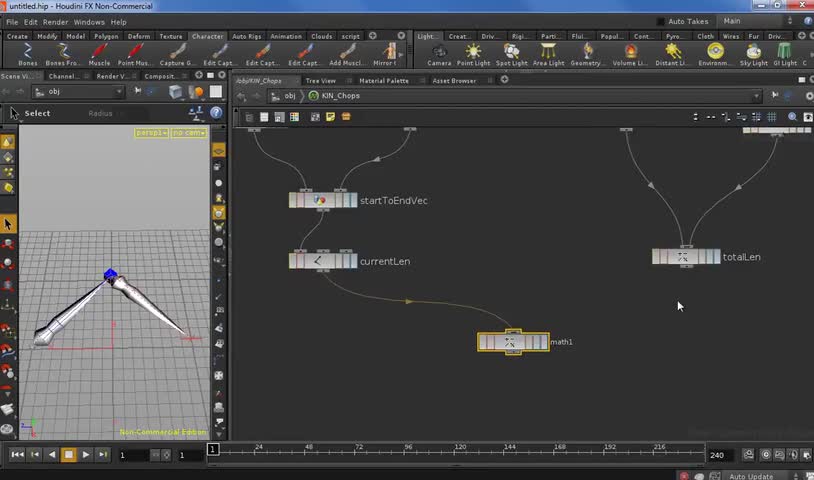Click the Camera shelf tool
Image resolution: width=814 pixels, height=480 pixels.
pos(439,54)
